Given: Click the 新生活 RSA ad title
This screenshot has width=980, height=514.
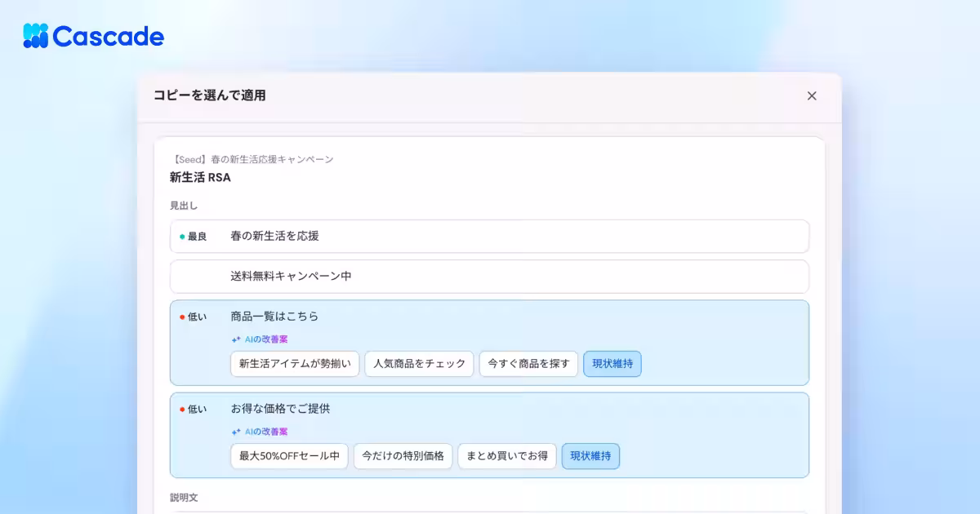Looking at the screenshot, I should coord(200,177).
